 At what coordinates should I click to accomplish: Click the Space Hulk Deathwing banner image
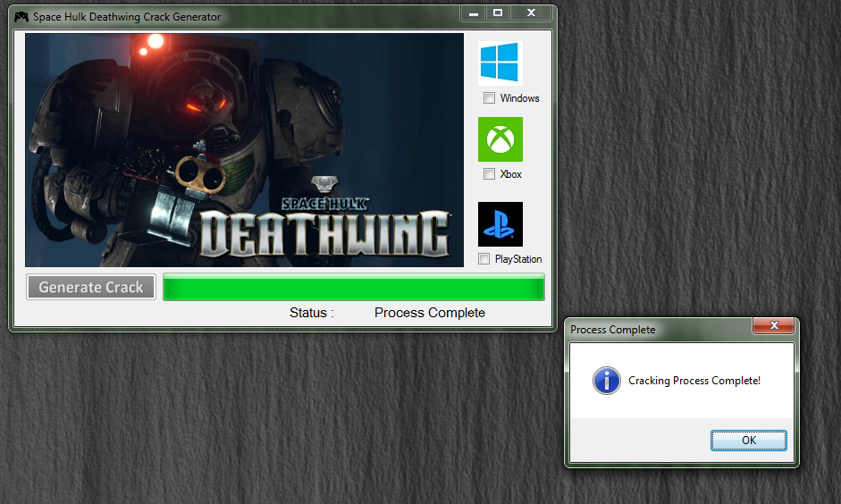(x=245, y=150)
